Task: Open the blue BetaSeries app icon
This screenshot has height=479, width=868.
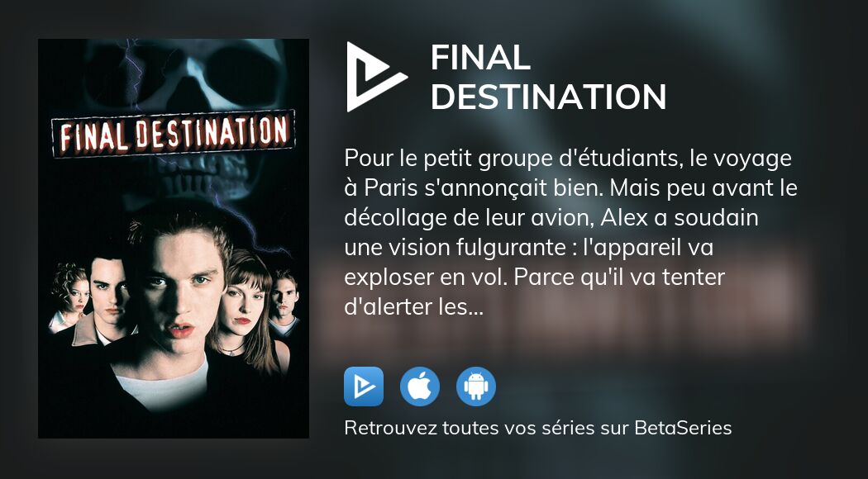Action: click(364, 387)
